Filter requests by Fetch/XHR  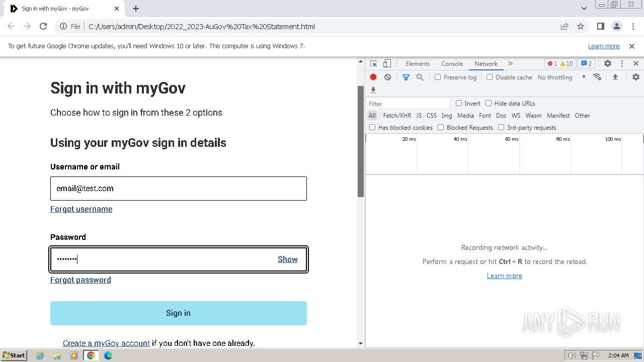pyautogui.click(x=397, y=116)
